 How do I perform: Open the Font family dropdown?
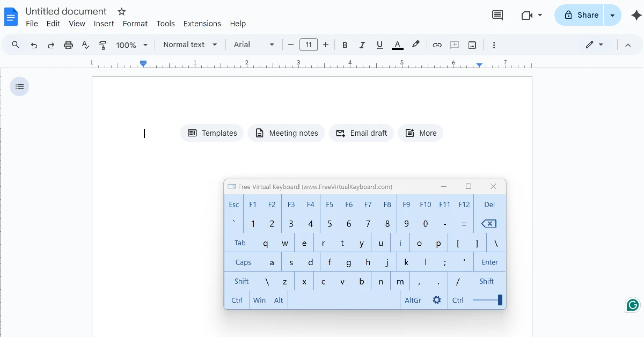point(253,45)
